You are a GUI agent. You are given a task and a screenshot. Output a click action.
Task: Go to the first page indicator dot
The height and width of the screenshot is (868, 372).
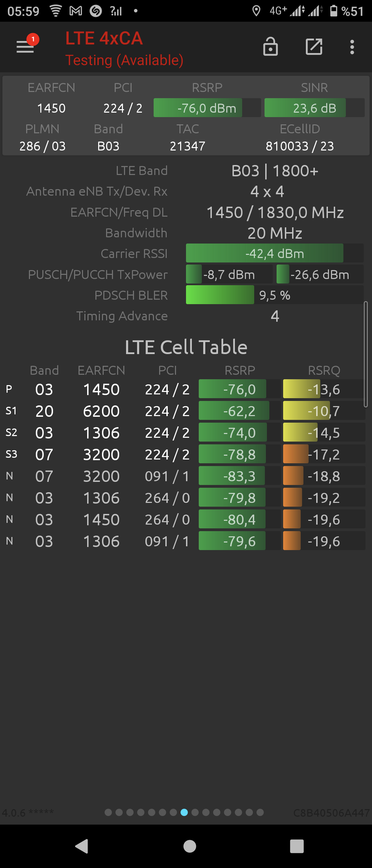click(108, 813)
